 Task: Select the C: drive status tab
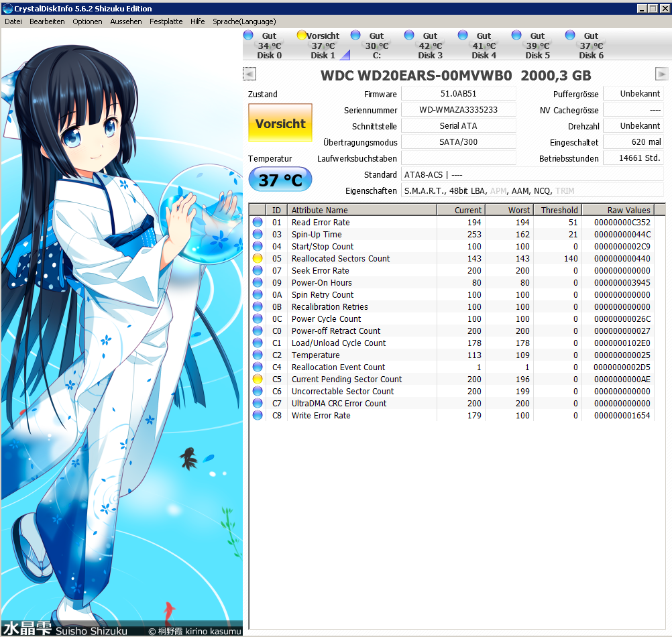click(x=376, y=45)
